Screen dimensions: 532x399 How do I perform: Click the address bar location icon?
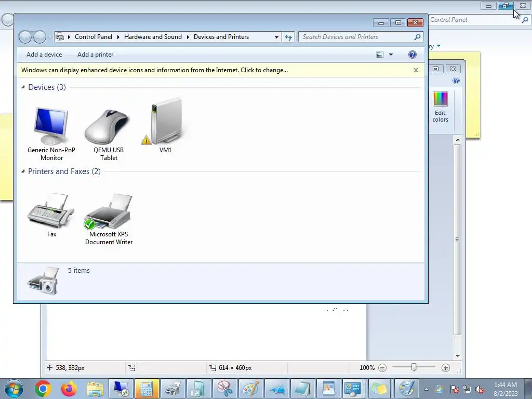(x=60, y=37)
